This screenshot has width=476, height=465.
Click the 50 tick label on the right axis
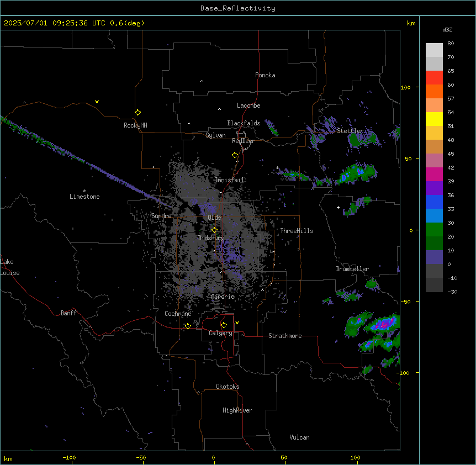pyautogui.click(x=408, y=158)
